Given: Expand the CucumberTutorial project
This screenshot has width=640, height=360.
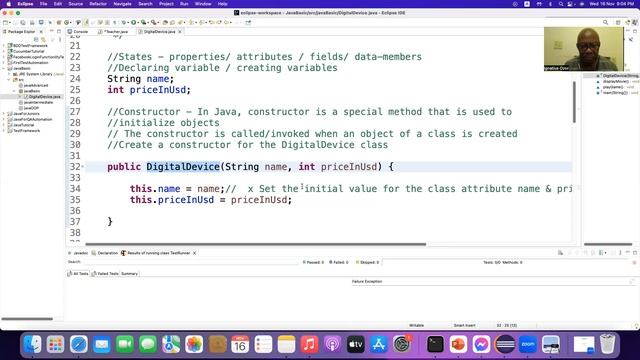Looking at the screenshot, I should [4, 51].
